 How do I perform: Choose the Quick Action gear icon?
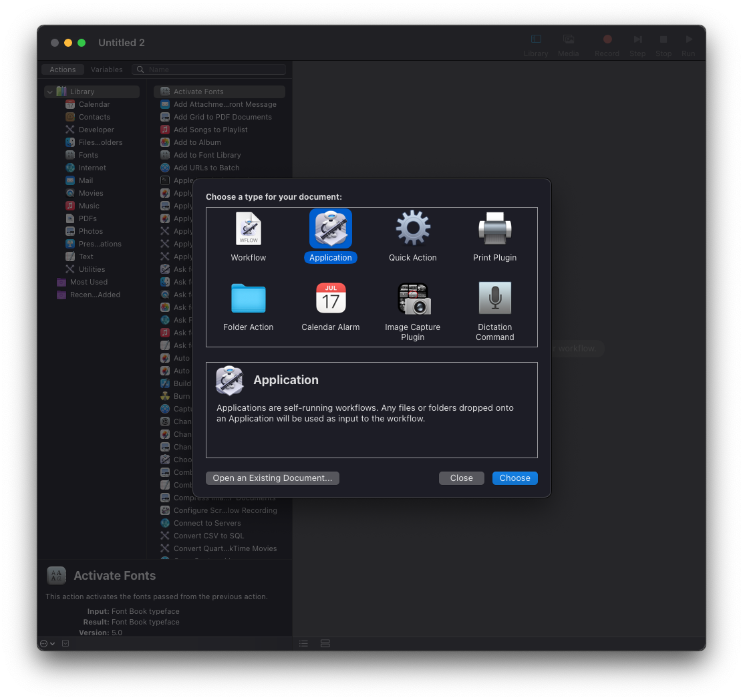point(412,229)
